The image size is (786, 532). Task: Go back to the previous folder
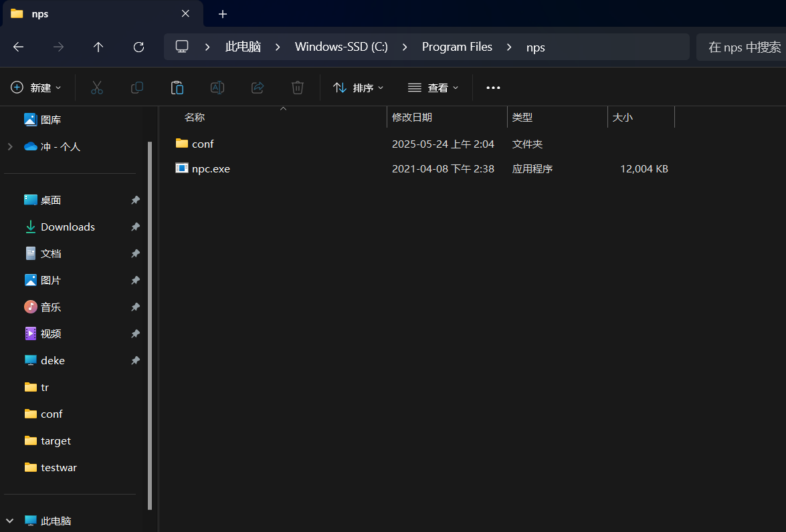19,47
